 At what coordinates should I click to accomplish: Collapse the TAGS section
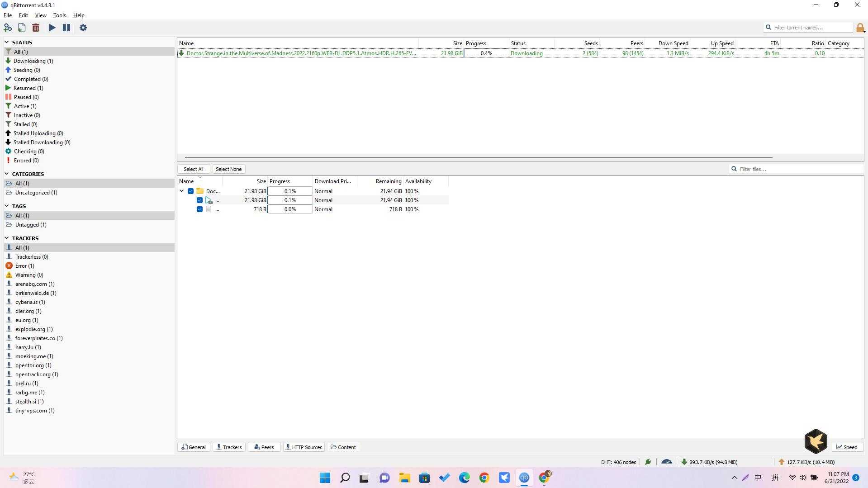tap(7, 206)
